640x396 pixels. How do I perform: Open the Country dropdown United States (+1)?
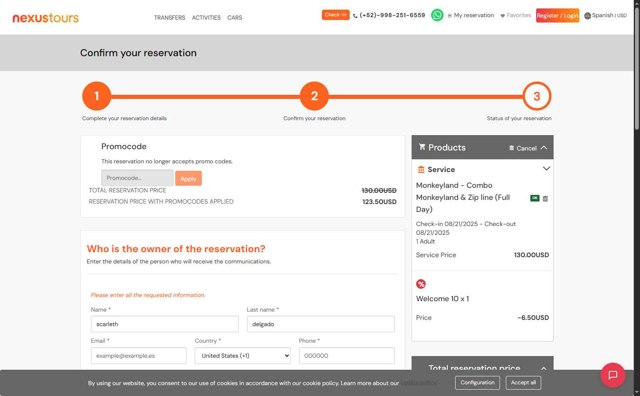click(242, 356)
